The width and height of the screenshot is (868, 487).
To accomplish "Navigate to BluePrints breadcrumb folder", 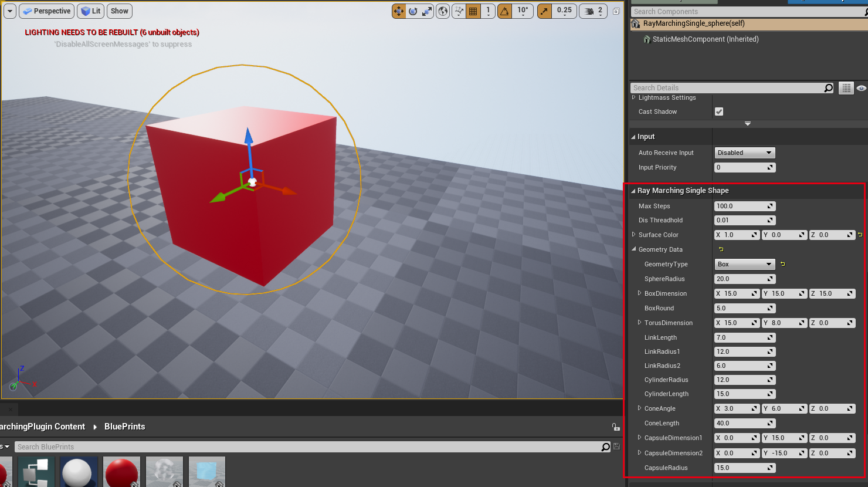I will (x=124, y=427).
